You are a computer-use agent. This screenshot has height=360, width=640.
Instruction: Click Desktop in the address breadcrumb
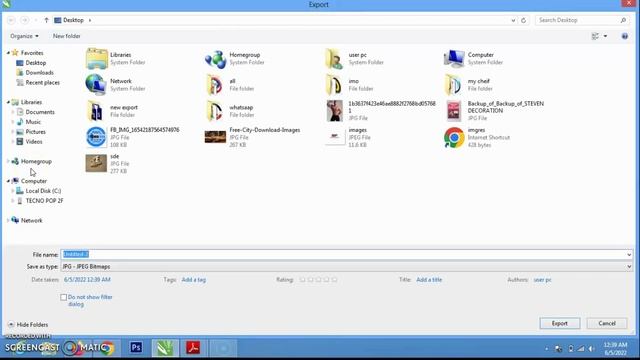click(x=73, y=20)
